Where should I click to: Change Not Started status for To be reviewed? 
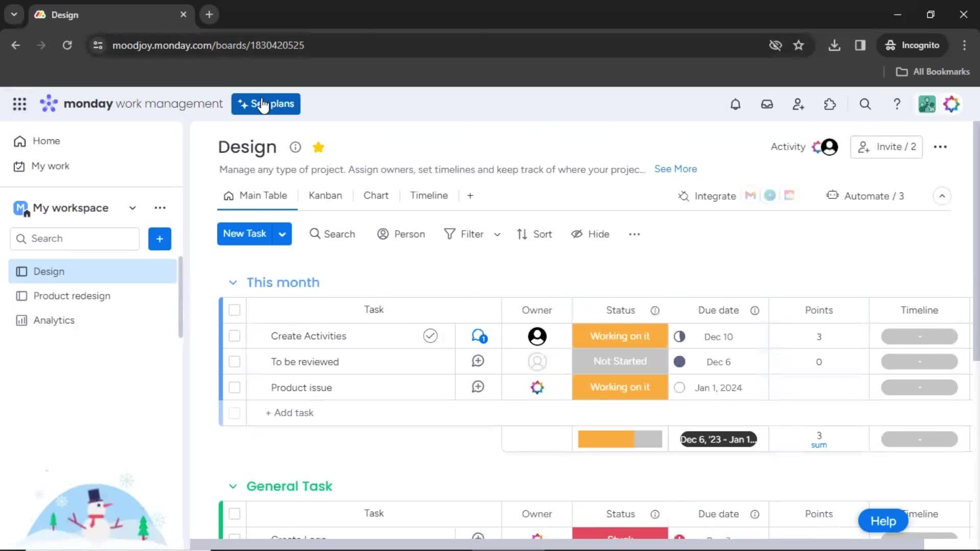(620, 362)
